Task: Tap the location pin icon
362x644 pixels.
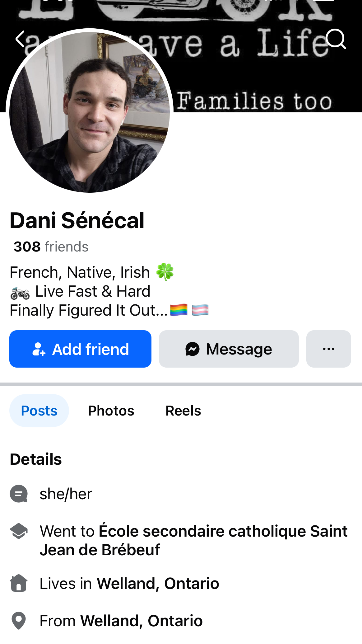Action: pos(19,621)
